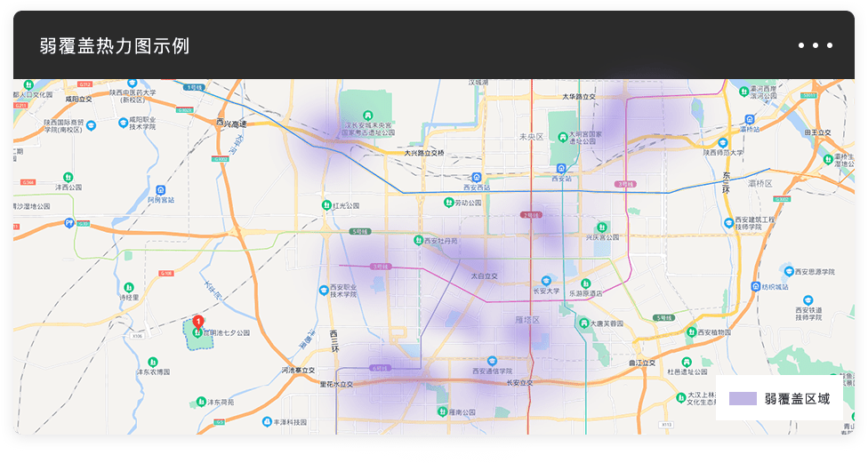Click the 5号线 badge near 红光公园
Screen dimensions: 868x463
(360, 231)
